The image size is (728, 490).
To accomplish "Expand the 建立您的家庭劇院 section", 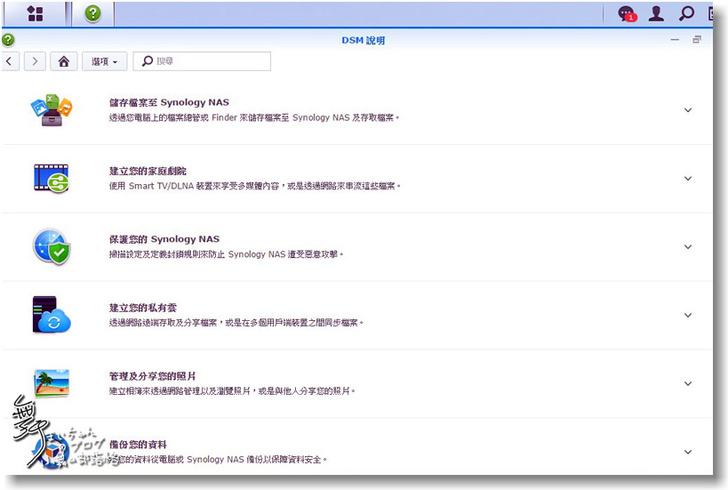I will (x=688, y=178).
